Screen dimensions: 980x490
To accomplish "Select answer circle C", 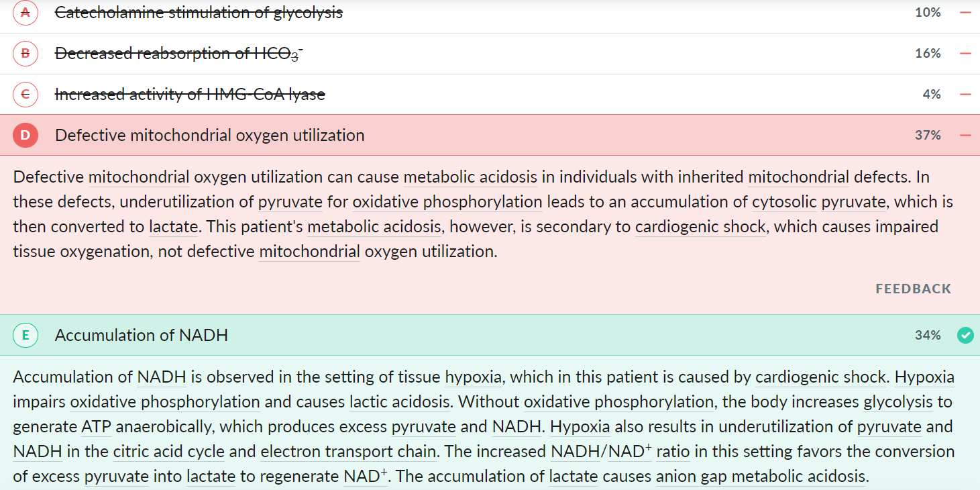I will click(x=25, y=95).
